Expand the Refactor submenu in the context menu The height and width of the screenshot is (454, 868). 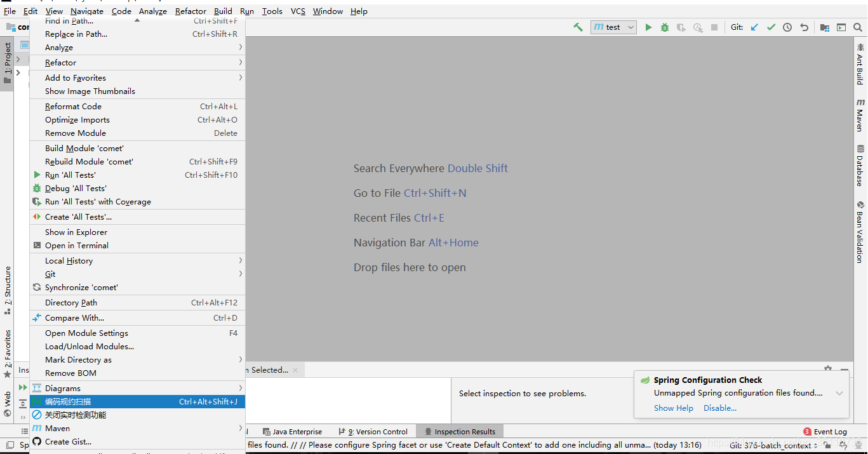pos(127,62)
